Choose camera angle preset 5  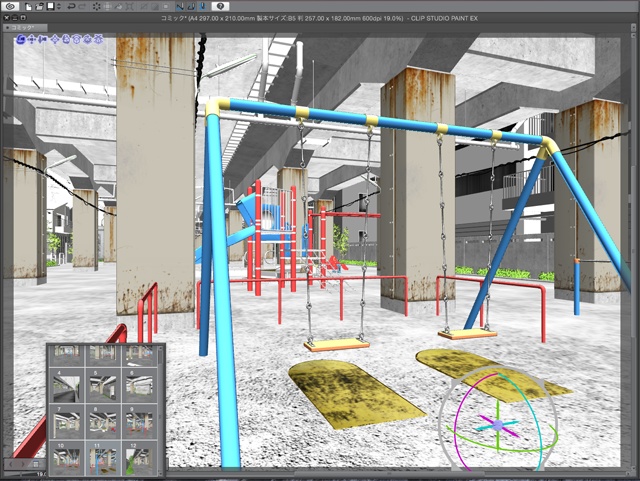pos(103,385)
